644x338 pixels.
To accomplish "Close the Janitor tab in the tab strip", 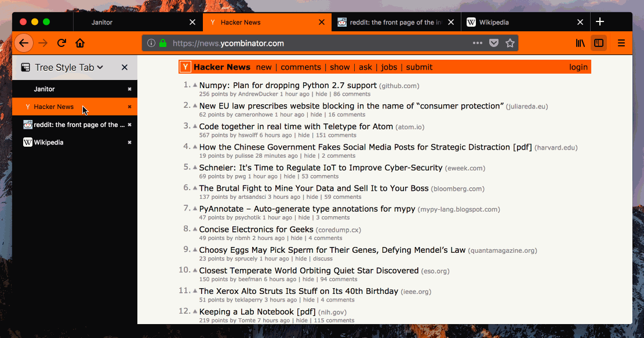I will 192,22.
